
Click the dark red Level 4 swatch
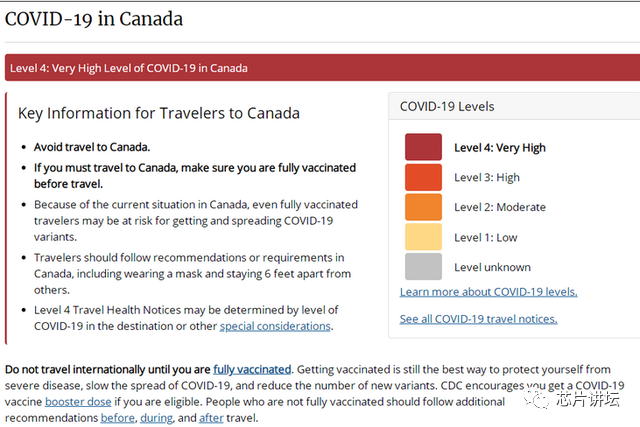tap(423, 147)
